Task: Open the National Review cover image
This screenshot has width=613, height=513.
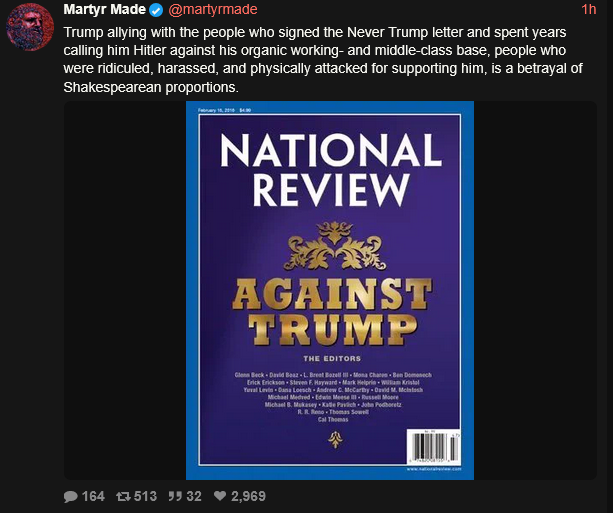Action: click(330, 291)
